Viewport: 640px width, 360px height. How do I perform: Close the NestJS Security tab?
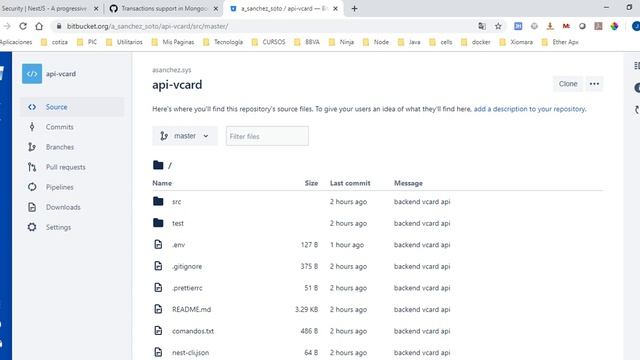click(96, 9)
